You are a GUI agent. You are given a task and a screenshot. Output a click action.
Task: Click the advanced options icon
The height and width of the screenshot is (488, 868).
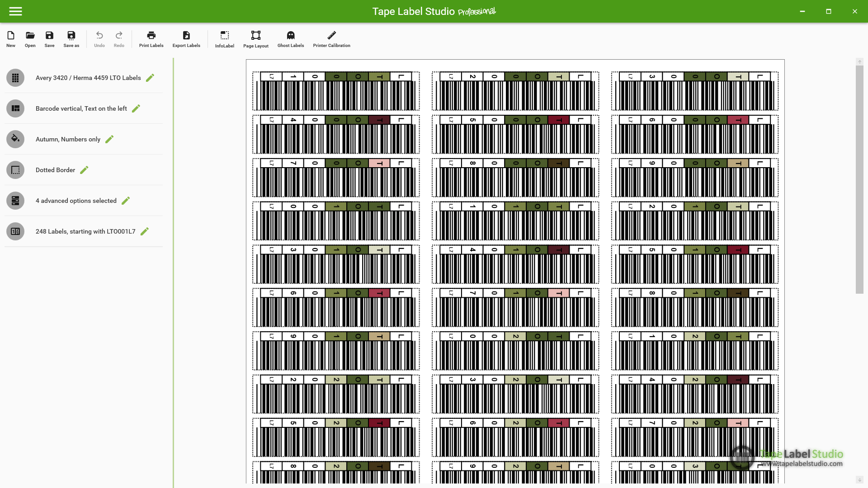point(15,201)
